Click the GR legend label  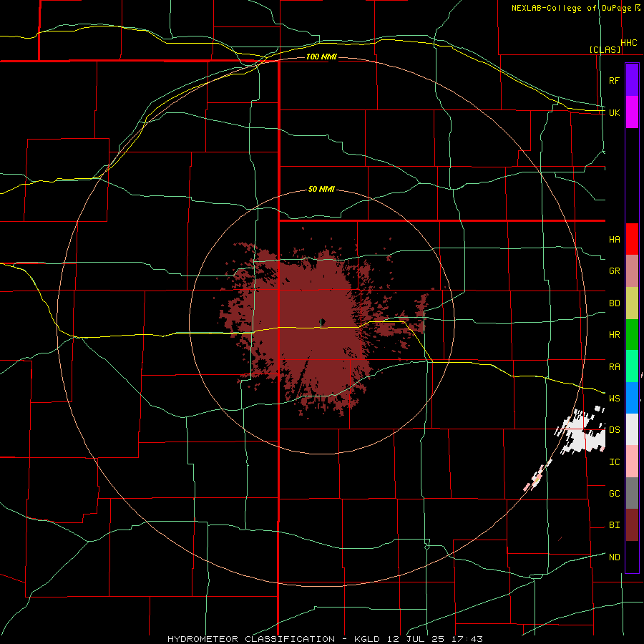click(615, 271)
